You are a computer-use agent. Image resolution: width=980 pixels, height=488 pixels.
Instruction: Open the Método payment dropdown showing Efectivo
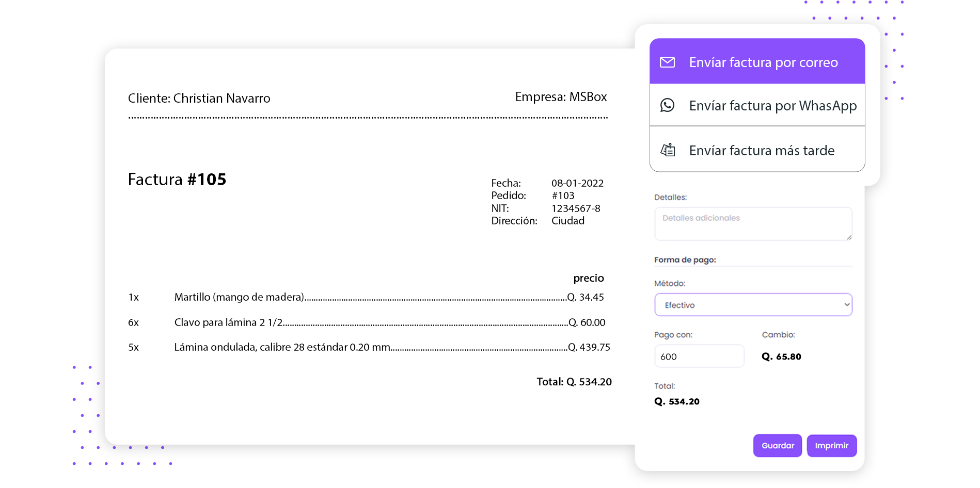tap(752, 305)
